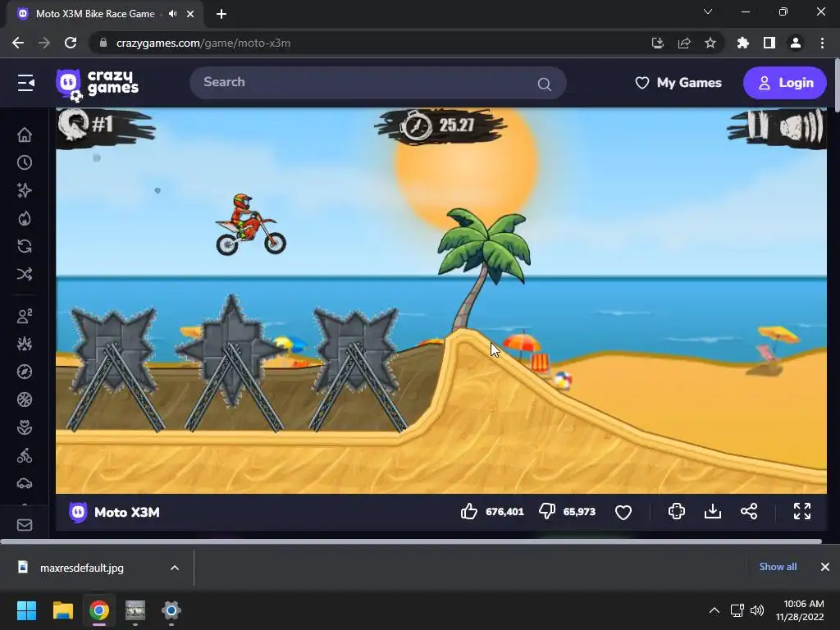
Task: Open the clock and date panel
Action: (801, 610)
